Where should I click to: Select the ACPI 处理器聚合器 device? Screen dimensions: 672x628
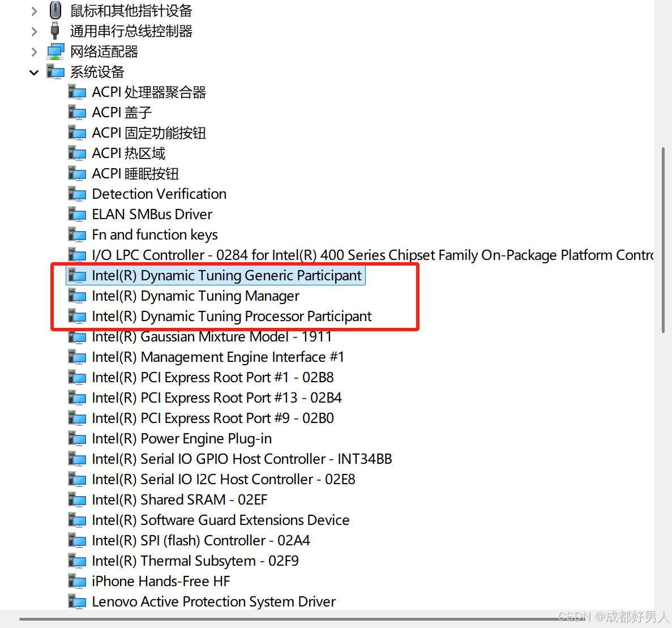coord(149,92)
